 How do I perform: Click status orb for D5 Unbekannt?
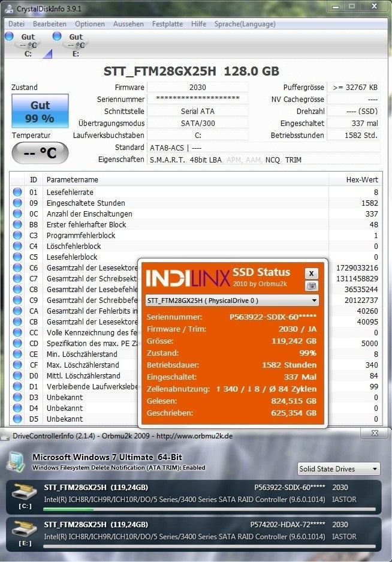click(17, 419)
